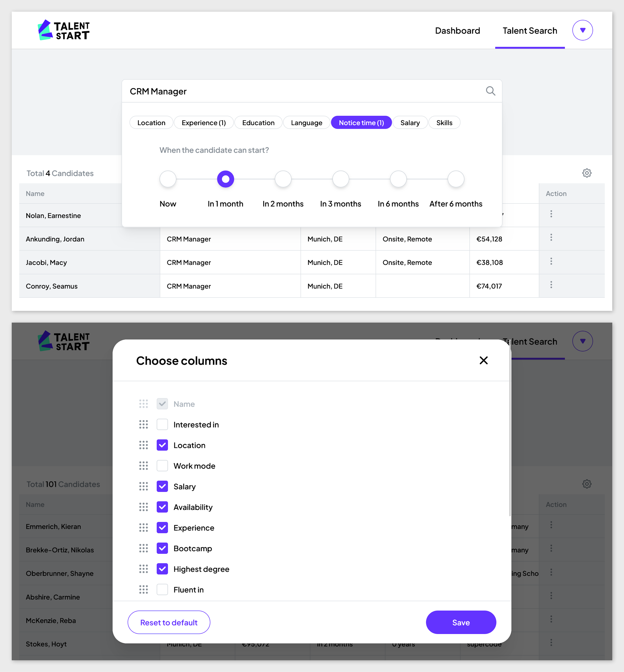Grab drag handle for Highest degree column
The image size is (624, 672).
click(143, 569)
